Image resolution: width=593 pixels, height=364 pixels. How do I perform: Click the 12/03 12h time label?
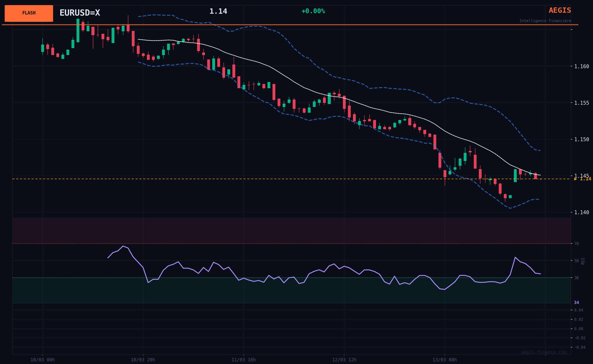[x=344, y=360]
